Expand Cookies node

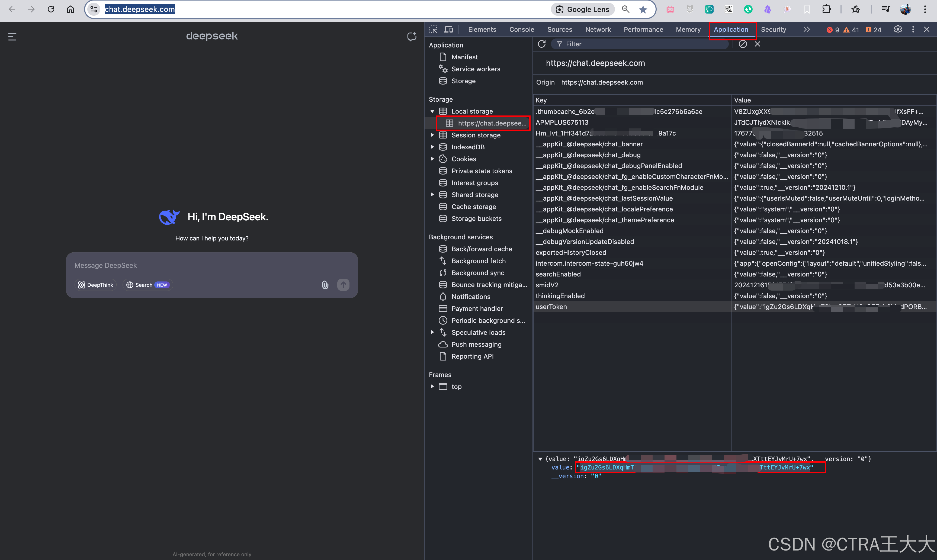[432, 159]
